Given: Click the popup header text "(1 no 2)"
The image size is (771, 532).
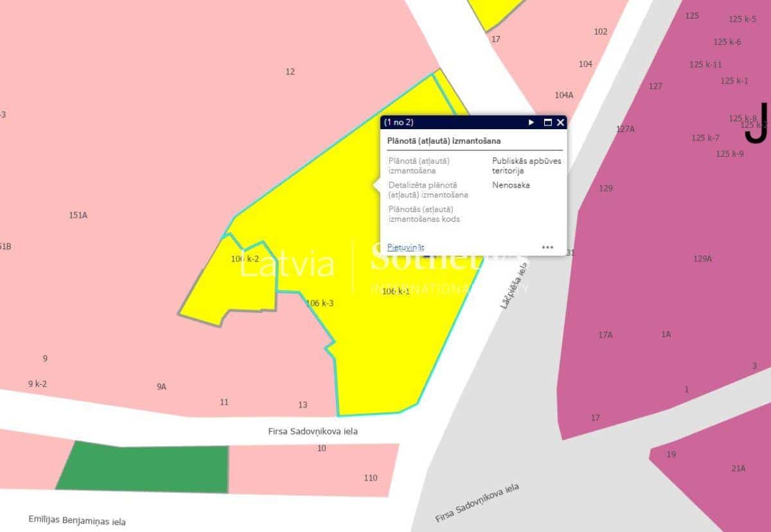Looking at the screenshot, I should pos(398,122).
